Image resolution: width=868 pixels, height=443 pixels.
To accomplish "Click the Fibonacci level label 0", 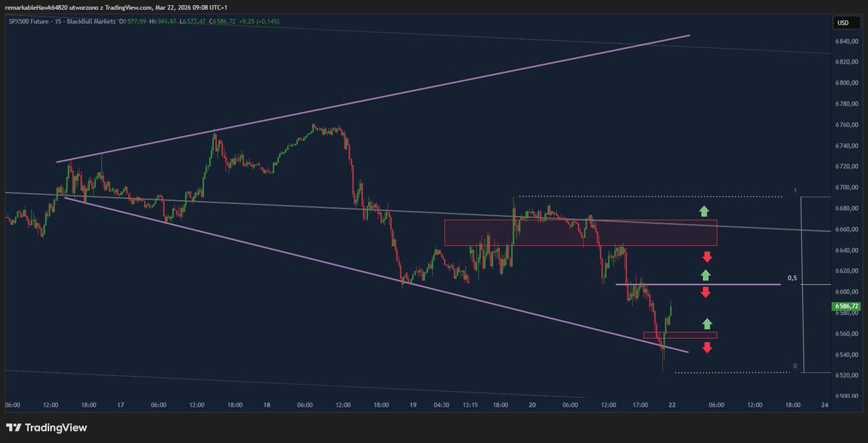I will [795, 366].
